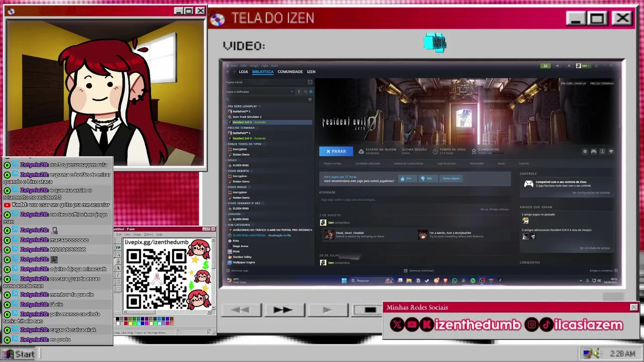Click the TikTok social icon

click(546, 325)
